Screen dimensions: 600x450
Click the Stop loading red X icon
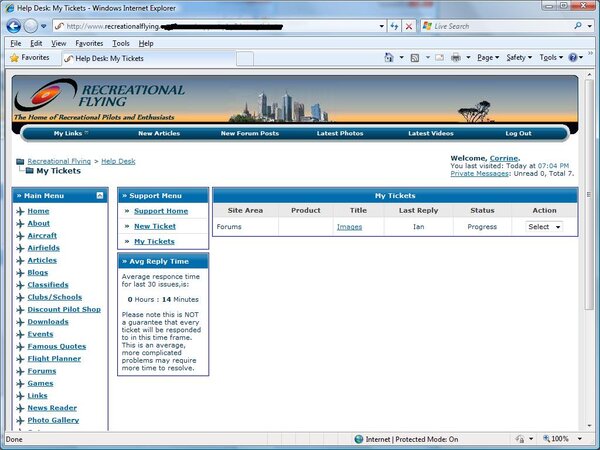pyautogui.click(x=409, y=26)
